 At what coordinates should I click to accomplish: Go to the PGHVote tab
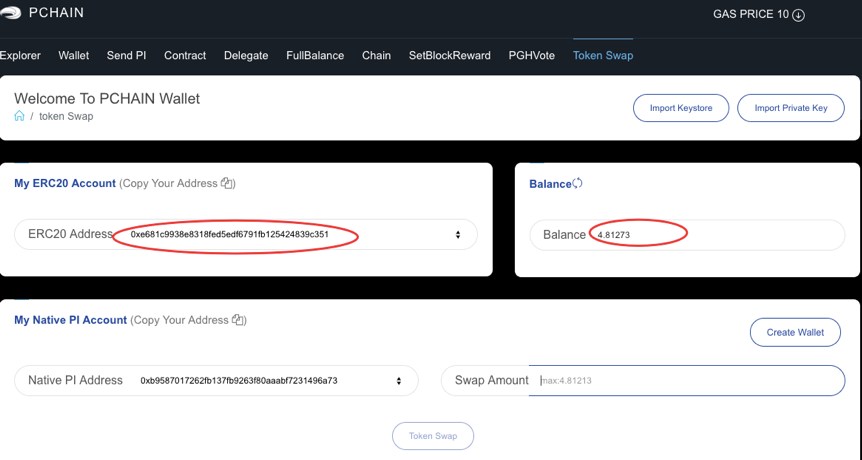(532, 56)
